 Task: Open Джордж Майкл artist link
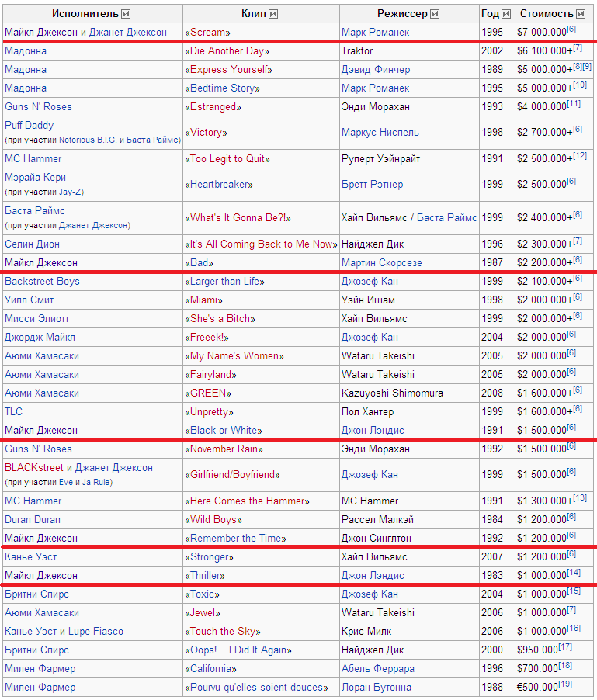tap(40, 338)
